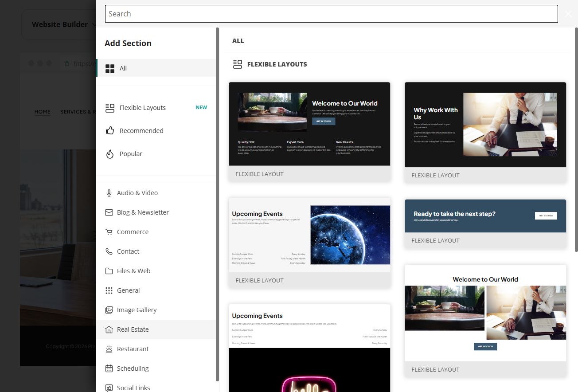578x392 pixels.
Task: Choose the Contact category
Action: pyautogui.click(x=156, y=251)
